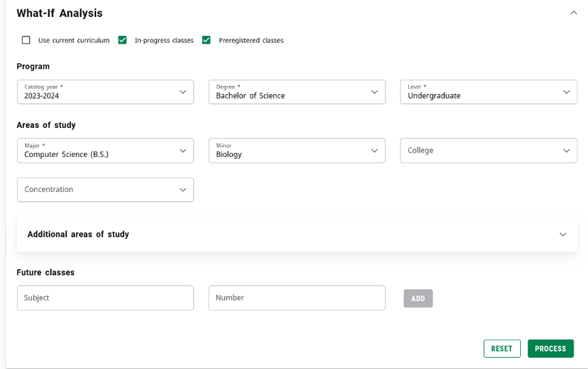Screen dimensions: 588x369
Task: Open the Catalog year dropdown
Action: (105, 92)
